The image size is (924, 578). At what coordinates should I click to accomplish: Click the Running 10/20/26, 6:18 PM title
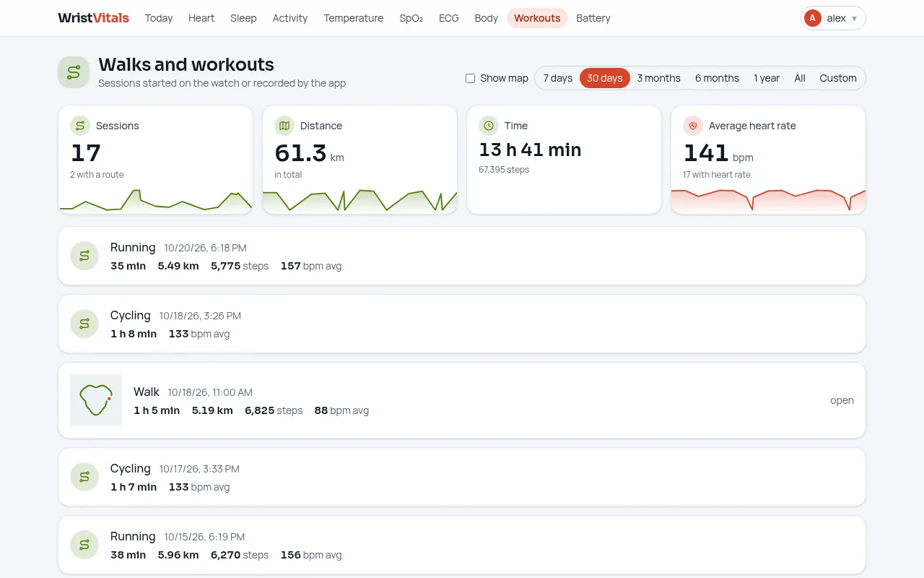point(178,248)
